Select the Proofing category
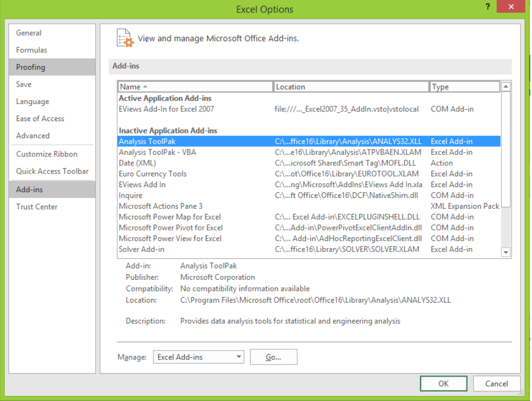Screen dimensions: 532x401 [52, 67]
